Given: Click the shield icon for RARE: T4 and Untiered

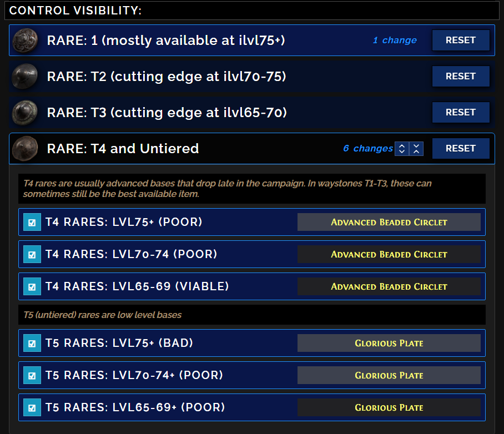Looking at the screenshot, I should 25,148.
